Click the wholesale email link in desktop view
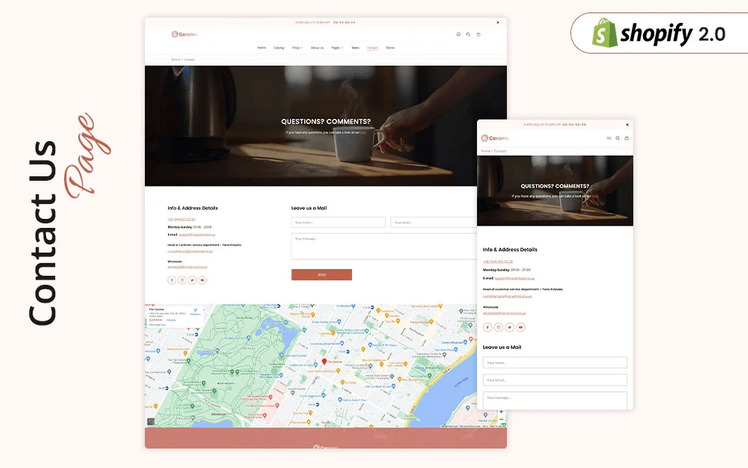 pos(187,267)
